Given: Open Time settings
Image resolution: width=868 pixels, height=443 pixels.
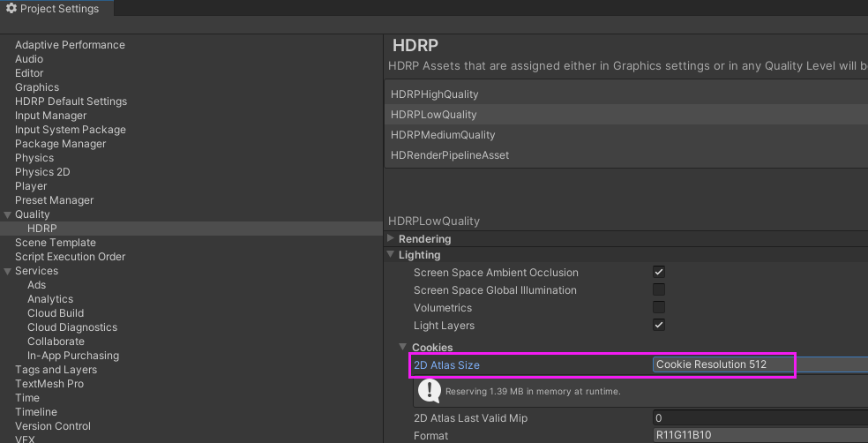Looking at the screenshot, I should tap(27, 398).
